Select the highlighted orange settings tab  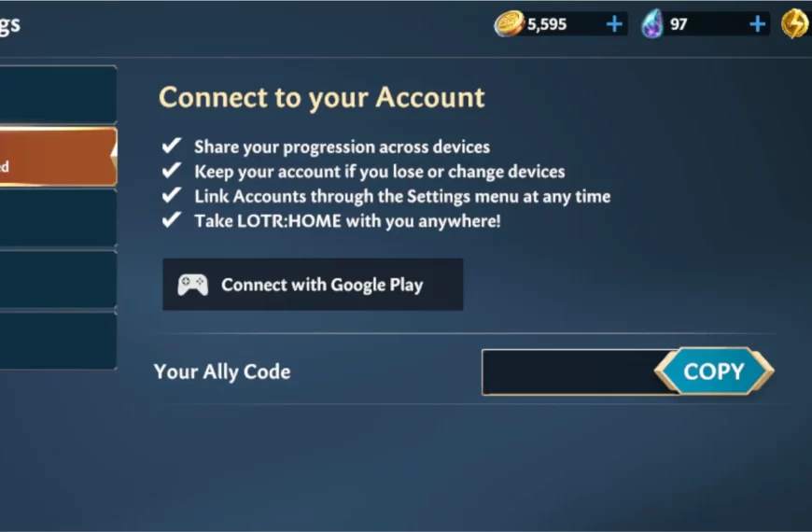click(58, 157)
